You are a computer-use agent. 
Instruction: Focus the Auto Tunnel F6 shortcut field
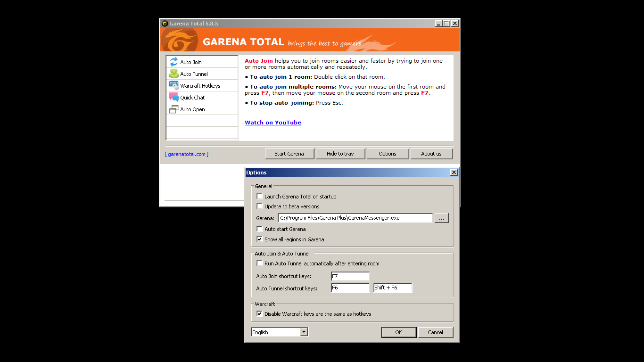point(350,288)
